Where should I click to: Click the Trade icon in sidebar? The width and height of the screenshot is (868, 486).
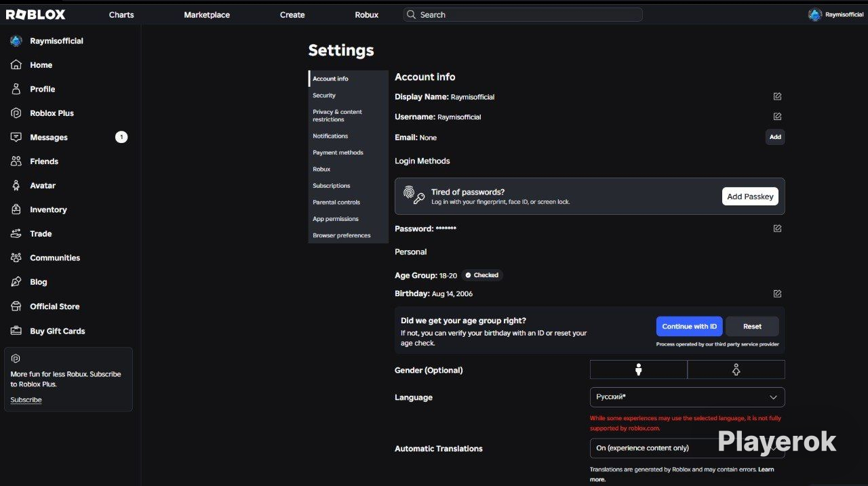click(x=16, y=233)
